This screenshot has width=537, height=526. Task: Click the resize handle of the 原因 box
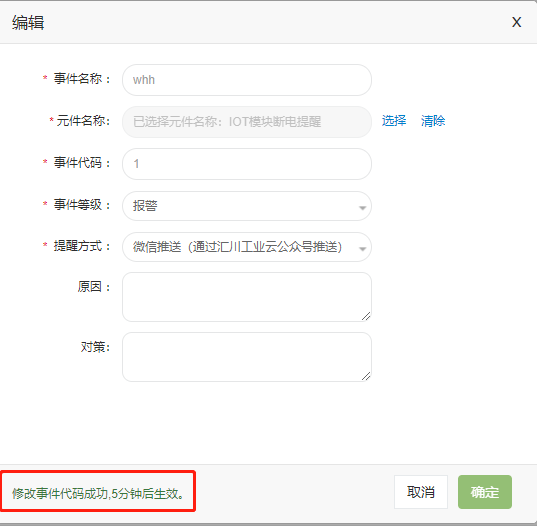366,316
